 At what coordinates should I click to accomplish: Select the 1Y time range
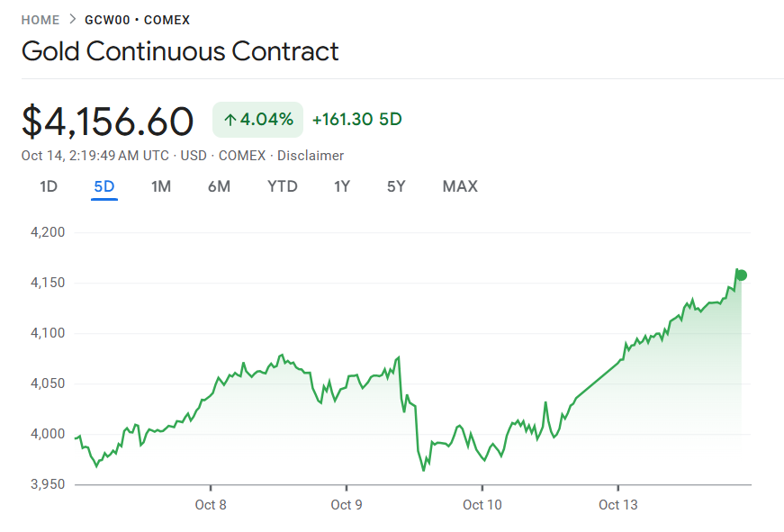coord(342,186)
